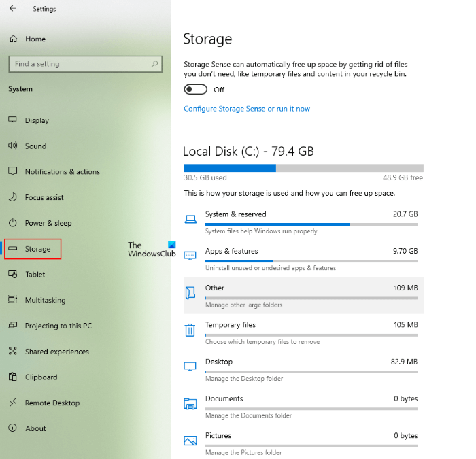Open Configure Storage Sense link

click(247, 109)
